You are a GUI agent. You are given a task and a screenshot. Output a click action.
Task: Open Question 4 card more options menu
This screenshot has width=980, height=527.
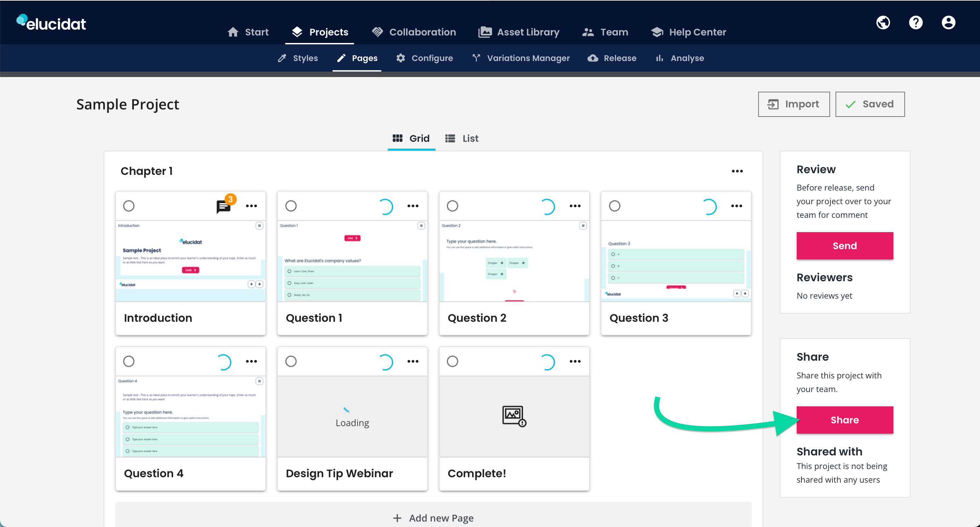[251, 361]
